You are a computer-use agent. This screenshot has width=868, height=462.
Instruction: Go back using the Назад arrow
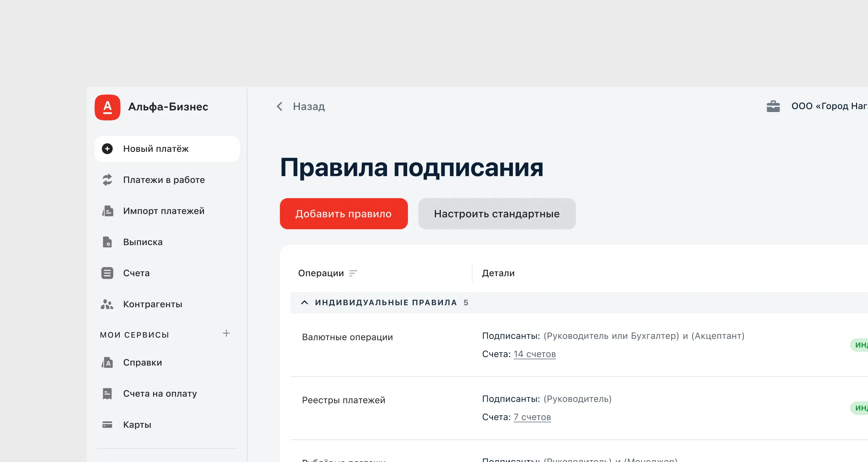[280, 106]
